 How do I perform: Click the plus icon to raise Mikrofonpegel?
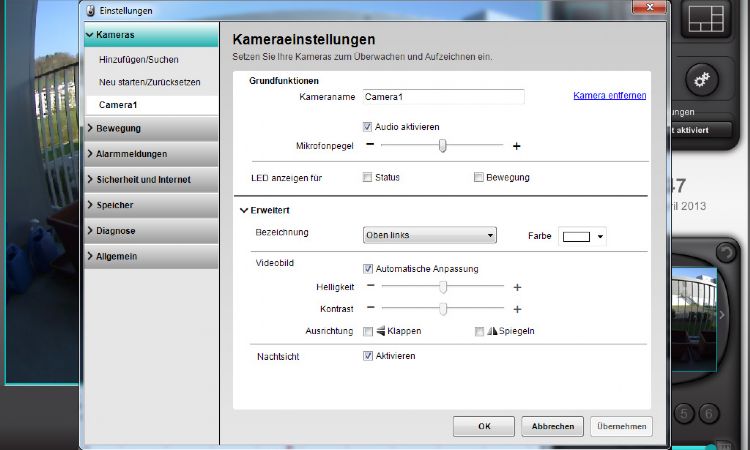pyautogui.click(x=517, y=146)
